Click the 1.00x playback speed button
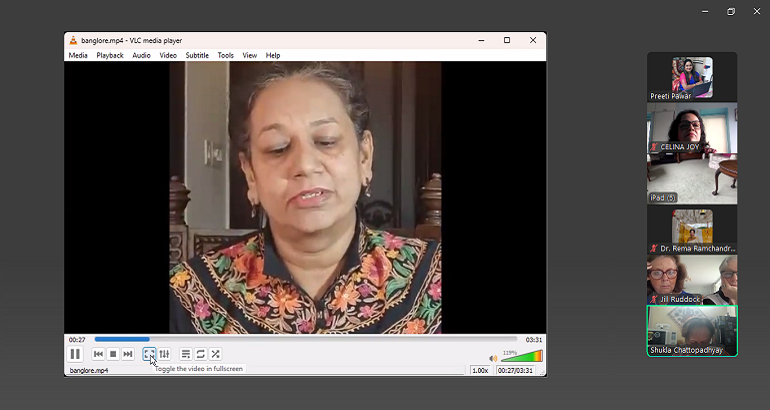Viewport: 770px width, 410px height. coord(480,370)
